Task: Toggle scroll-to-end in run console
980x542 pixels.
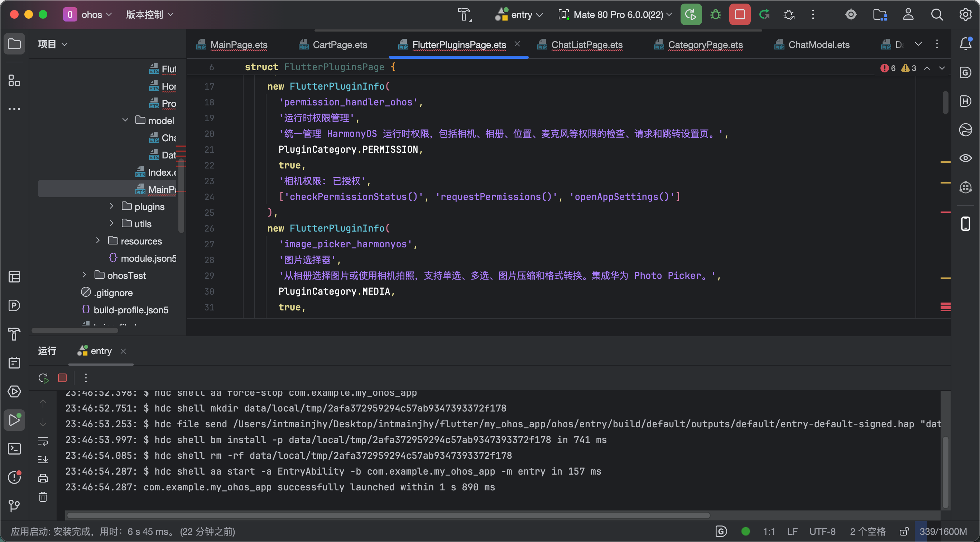Action: (43, 460)
